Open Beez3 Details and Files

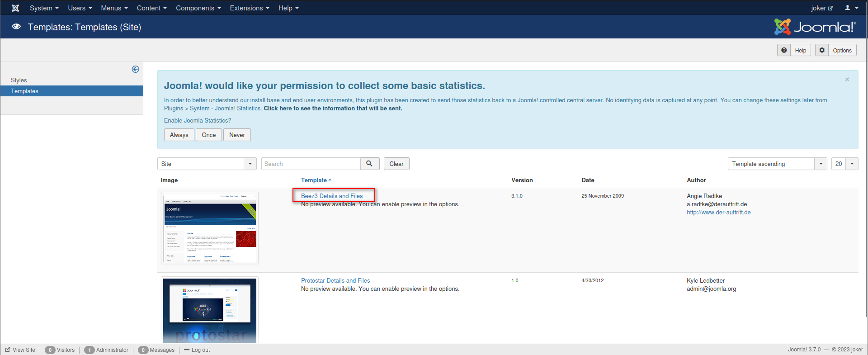coord(332,196)
